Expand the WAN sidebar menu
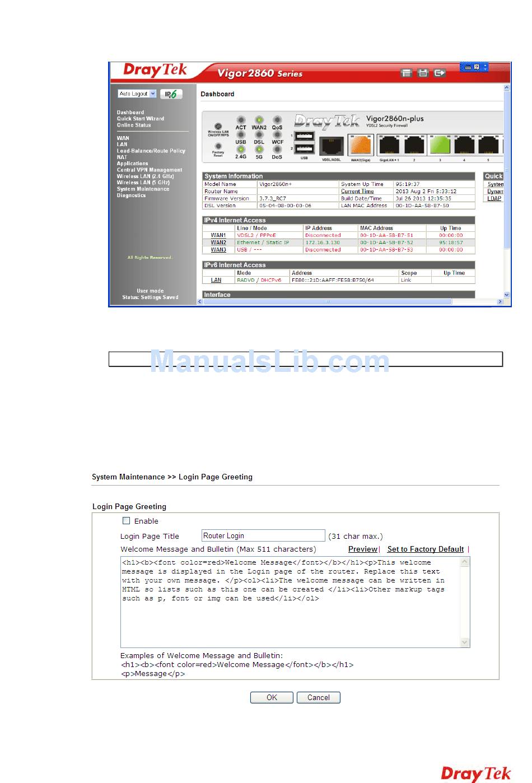Screen dimensions: 532x783 point(123,138)
